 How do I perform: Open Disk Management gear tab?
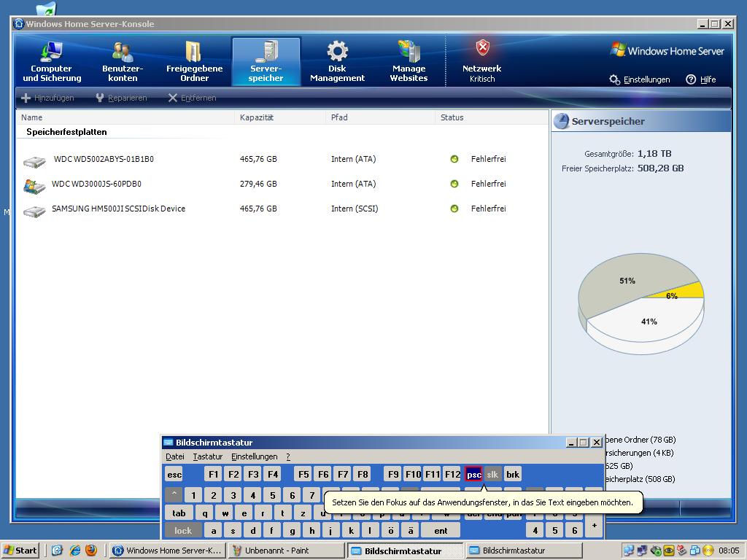click(337, 62)
